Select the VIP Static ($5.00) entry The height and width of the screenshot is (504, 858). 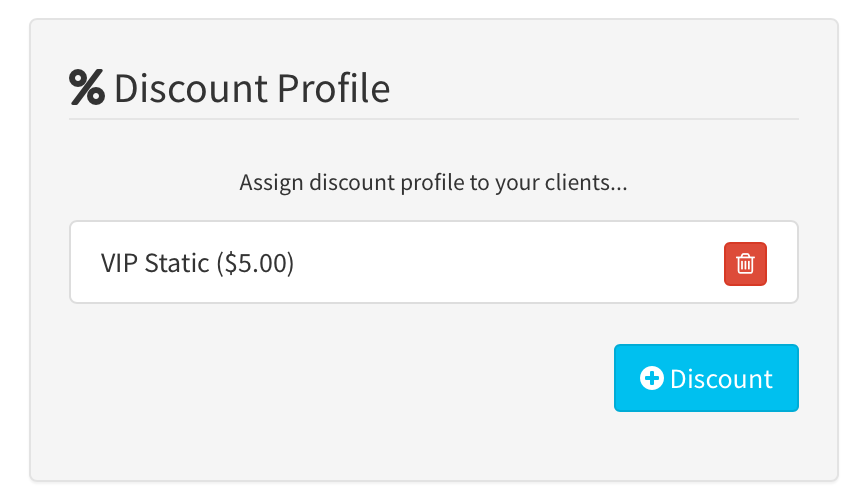point(197,263)
